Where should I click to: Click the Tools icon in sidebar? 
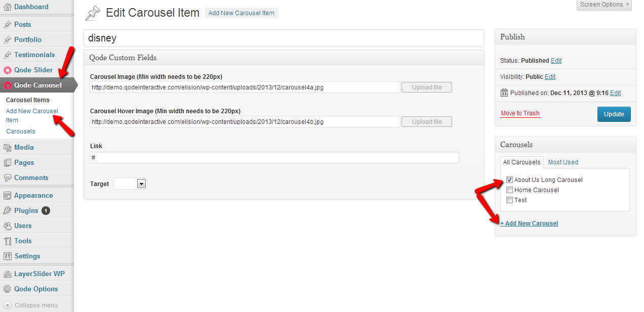coord(8,241)
